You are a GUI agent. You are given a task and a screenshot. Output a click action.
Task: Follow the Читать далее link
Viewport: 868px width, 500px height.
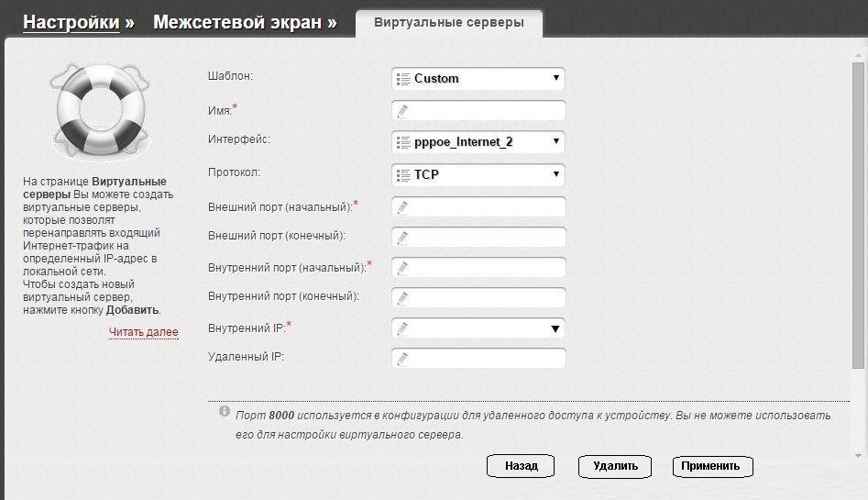(144, 332)
